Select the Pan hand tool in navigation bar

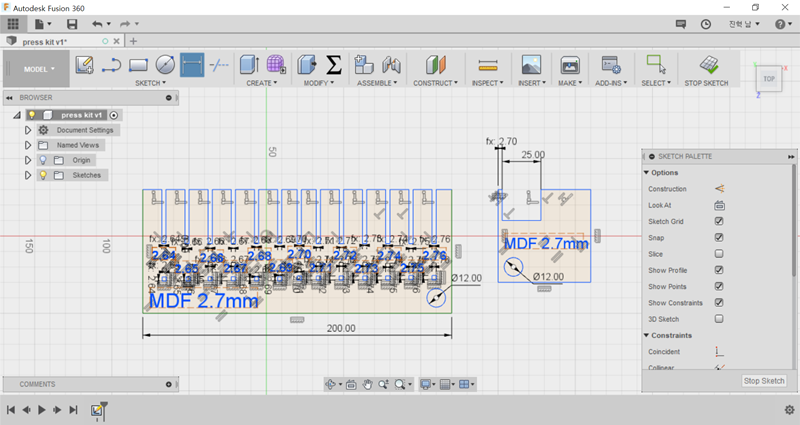(367, 384)
